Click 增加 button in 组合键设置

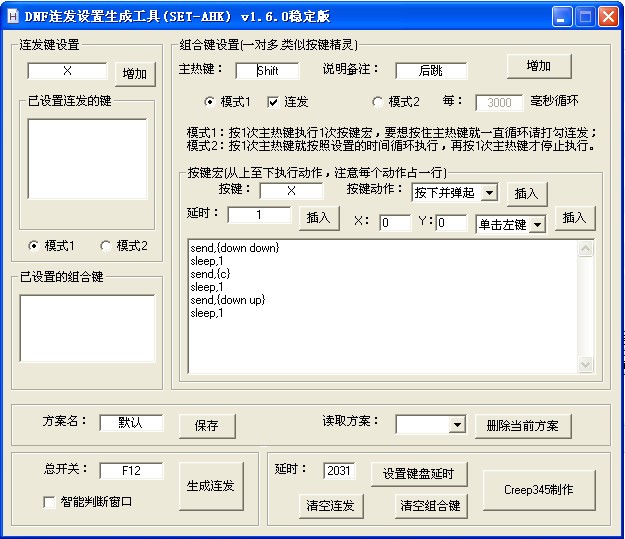pos(539,66)
